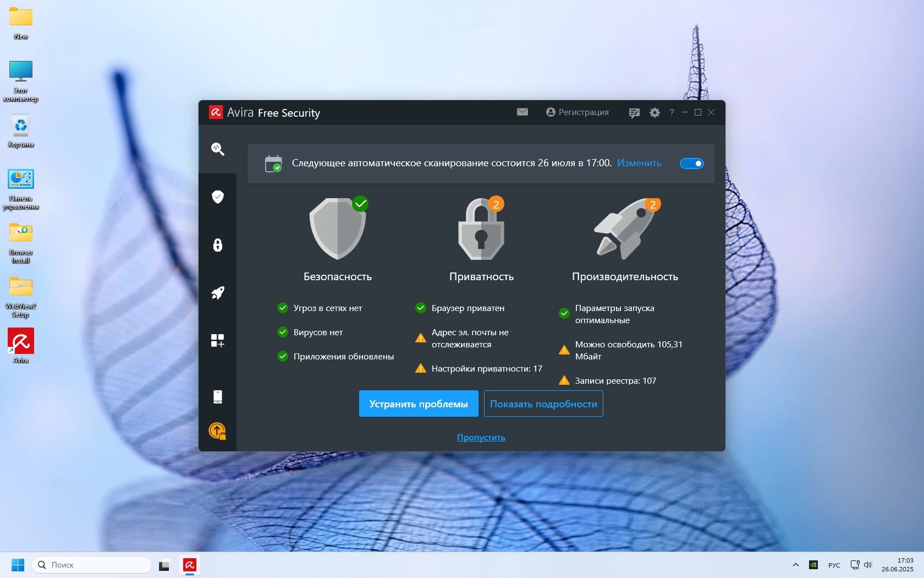This screenshot has height=578, width=924.
Task: Open the Avira desktop shortcut
Action: 21,346
